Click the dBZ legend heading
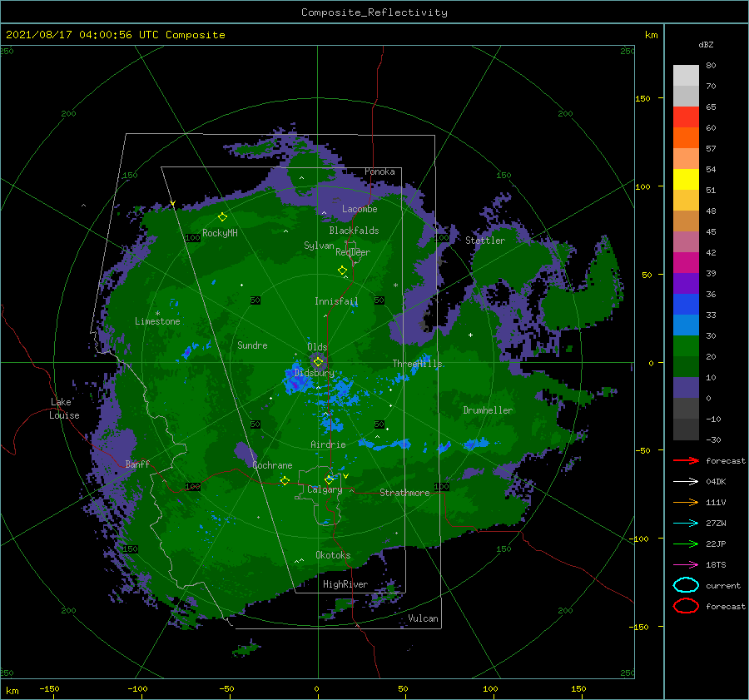Viewport: 749px width, 700px height. (706, 44)
